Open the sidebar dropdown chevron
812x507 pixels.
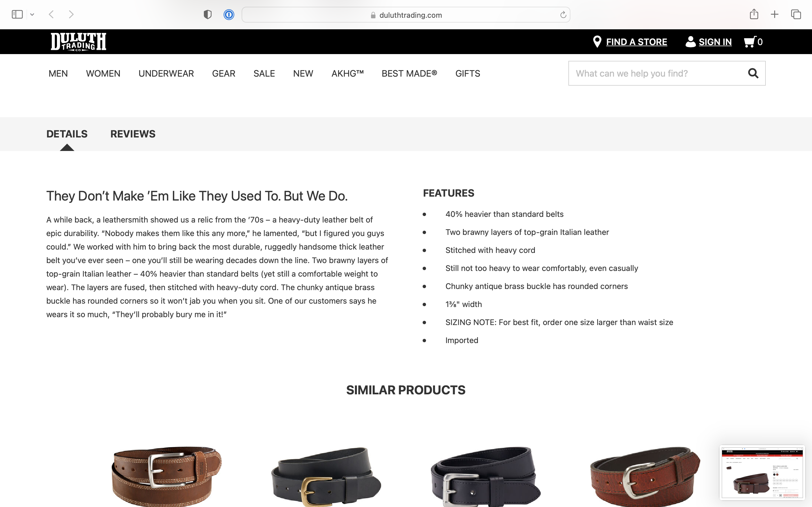pos(32,14)
